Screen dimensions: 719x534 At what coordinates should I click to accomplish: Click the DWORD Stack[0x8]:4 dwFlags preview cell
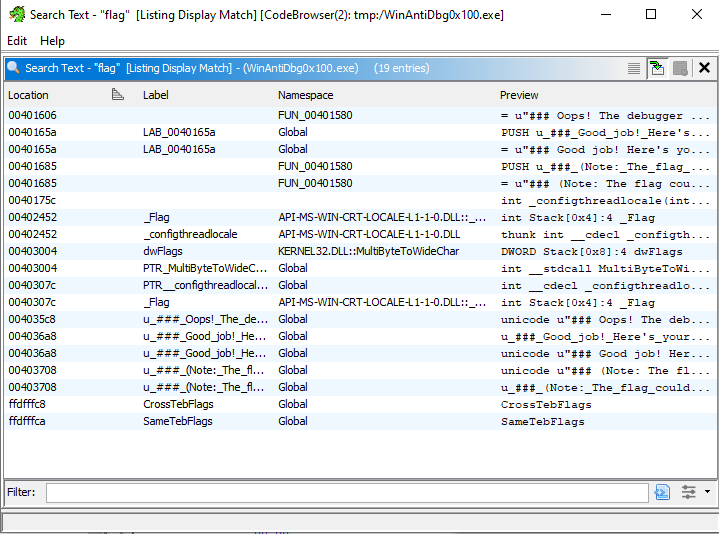click(592, 252)
